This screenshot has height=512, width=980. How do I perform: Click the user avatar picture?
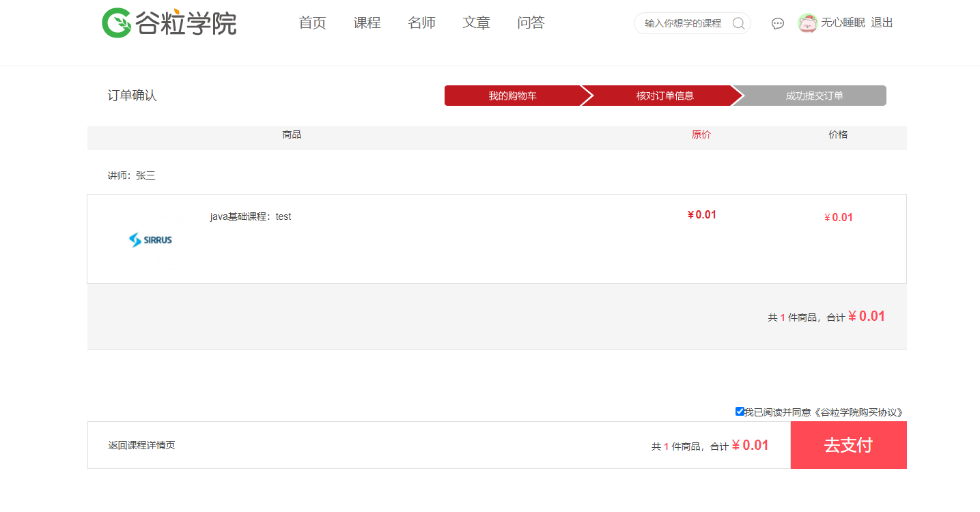pos(807,23)
